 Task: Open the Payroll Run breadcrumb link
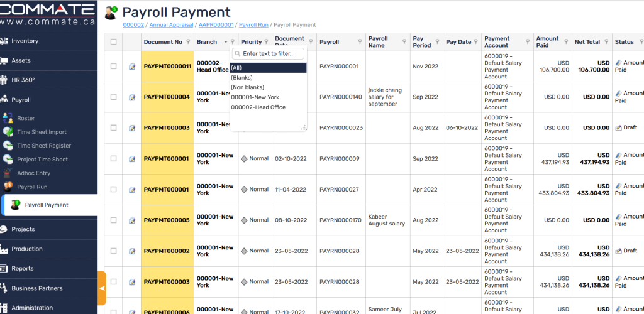254,25
